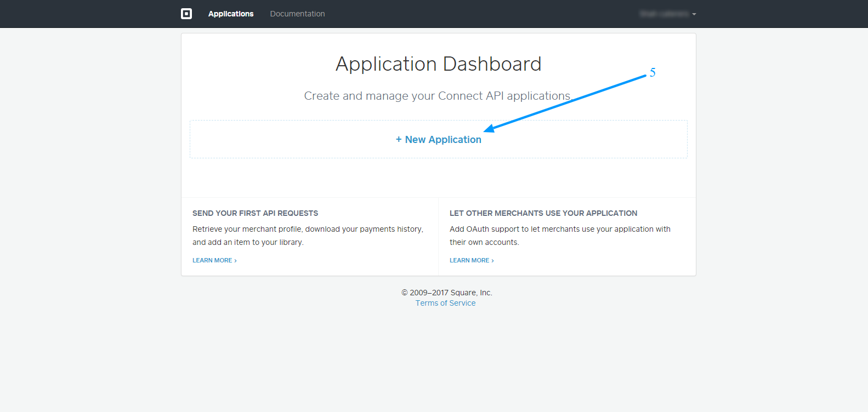
Task: Click the plus icon before New Application
Action: [x=399, y=140]
